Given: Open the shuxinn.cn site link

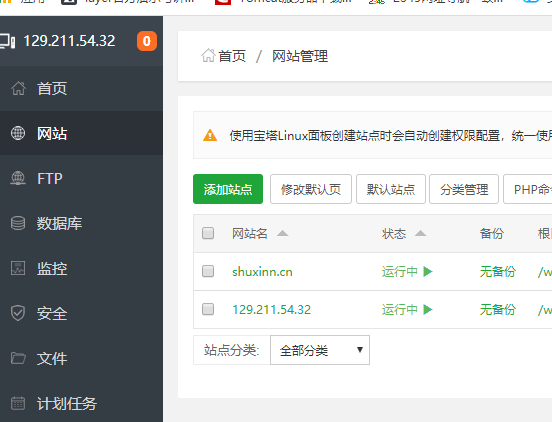Looking at the screenshot, I should coord(262,272).
